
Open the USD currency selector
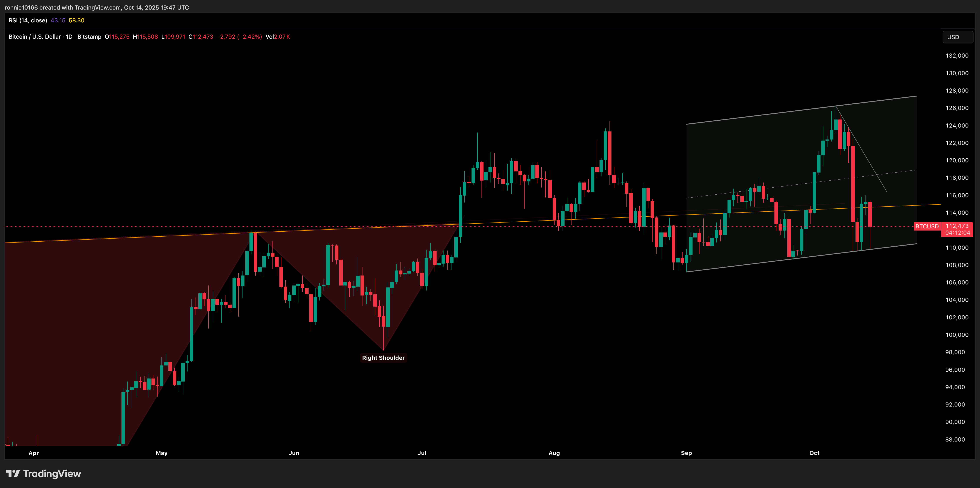957,37
